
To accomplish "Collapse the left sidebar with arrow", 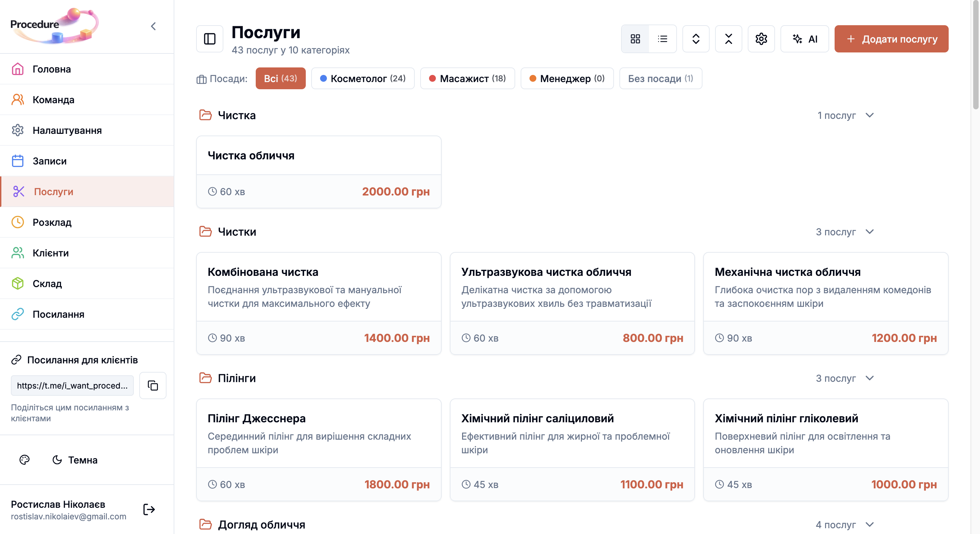I will [154, 26].
